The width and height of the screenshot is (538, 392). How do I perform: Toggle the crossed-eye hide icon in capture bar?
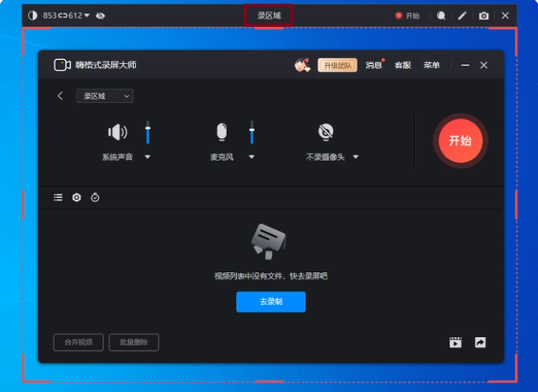(x=100, y=16)
